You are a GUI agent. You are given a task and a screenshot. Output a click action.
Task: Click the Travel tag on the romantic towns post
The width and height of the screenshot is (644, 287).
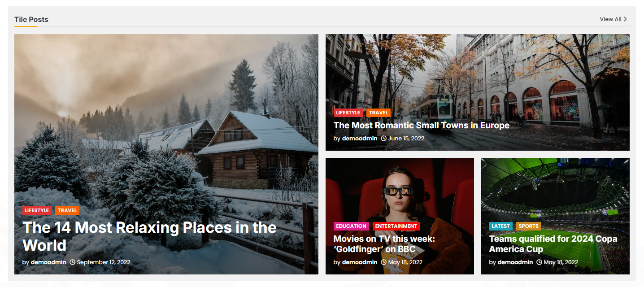coord(379,113)
